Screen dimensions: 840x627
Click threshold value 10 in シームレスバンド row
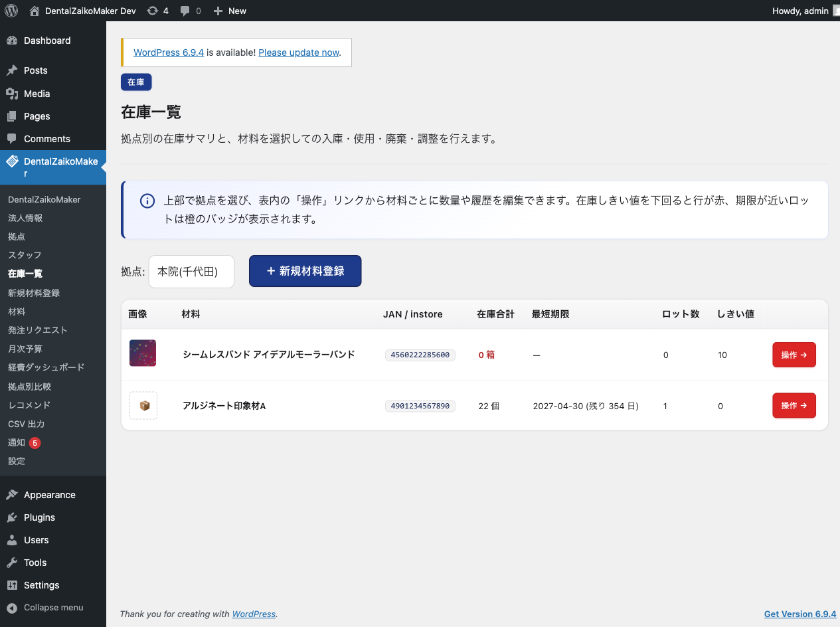722,355
